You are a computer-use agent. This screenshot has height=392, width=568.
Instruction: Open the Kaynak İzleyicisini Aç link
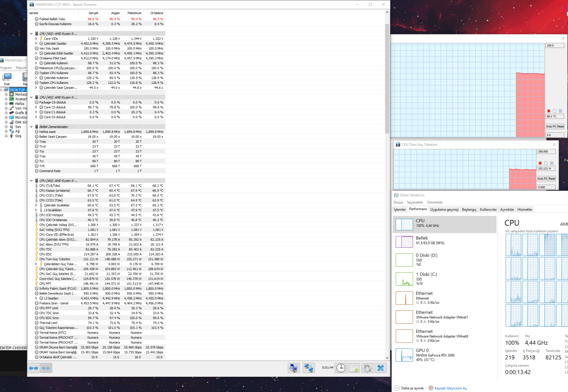tap(451, 388)
